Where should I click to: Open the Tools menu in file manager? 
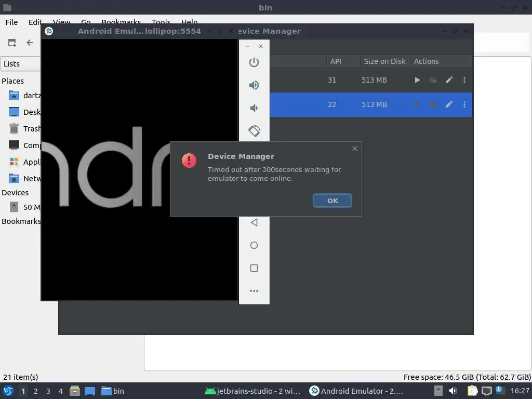click(x=161, y=22)
